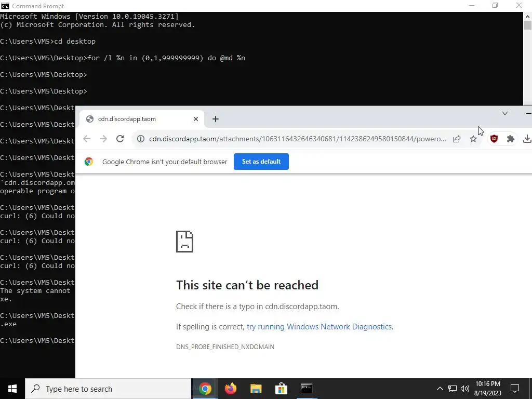Open Command Prompt from the taskbar
Screen dimensions: 532x399
point(307,389)
